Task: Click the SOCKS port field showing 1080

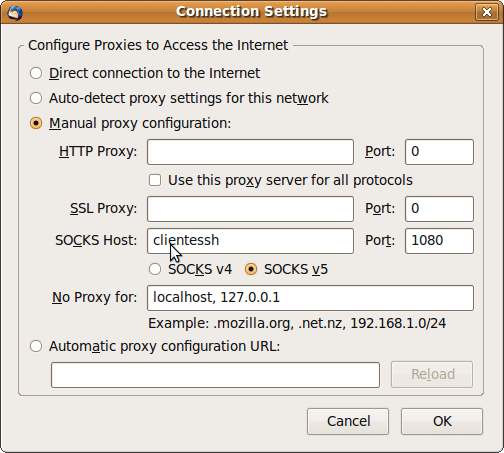Action: 439,241
